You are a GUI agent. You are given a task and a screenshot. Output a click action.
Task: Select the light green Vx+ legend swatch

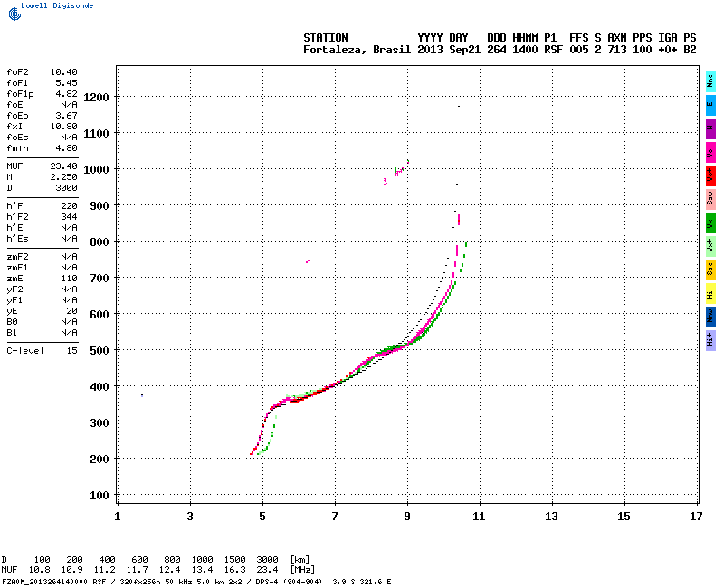click(710, 246)
